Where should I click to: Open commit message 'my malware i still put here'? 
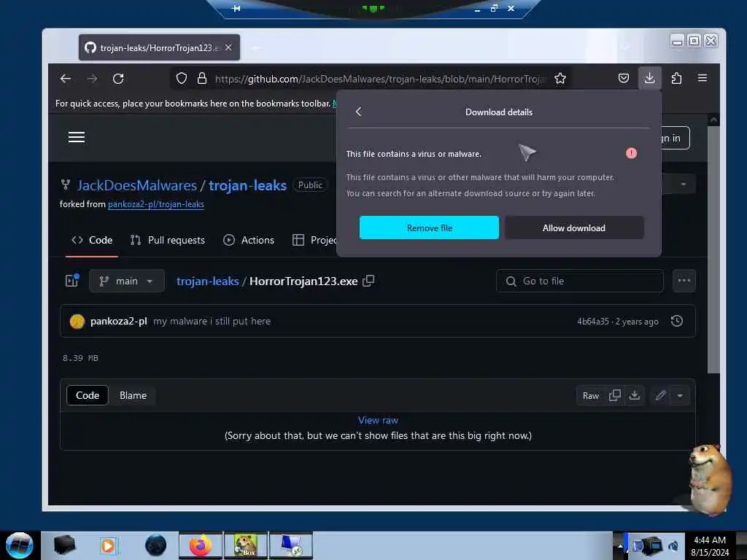click(x=212, y=321)
